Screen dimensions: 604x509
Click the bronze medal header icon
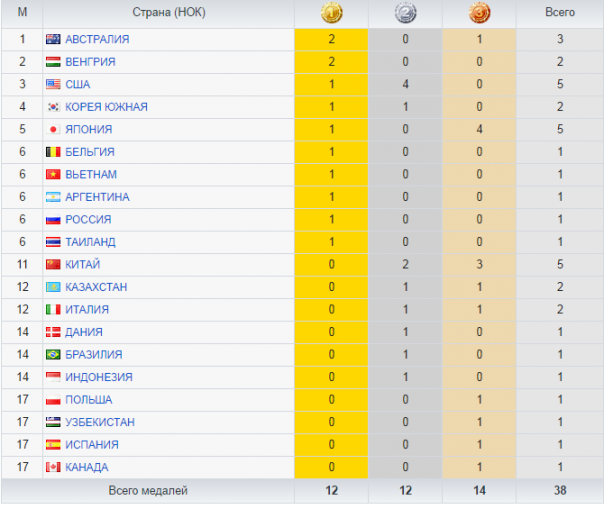(480, 13)
